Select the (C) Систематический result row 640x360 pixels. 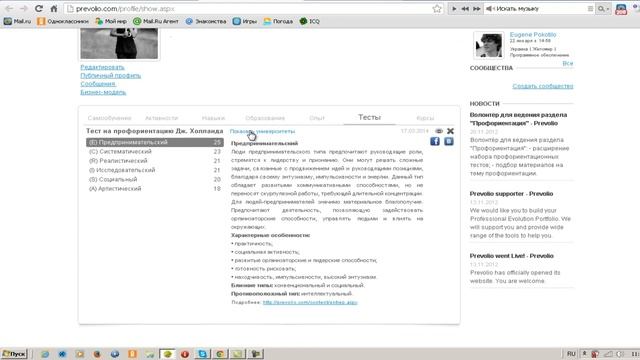point(155,151)
